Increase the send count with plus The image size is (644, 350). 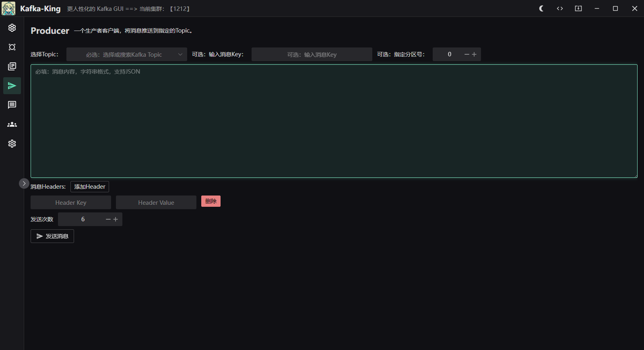click(116, 219)
